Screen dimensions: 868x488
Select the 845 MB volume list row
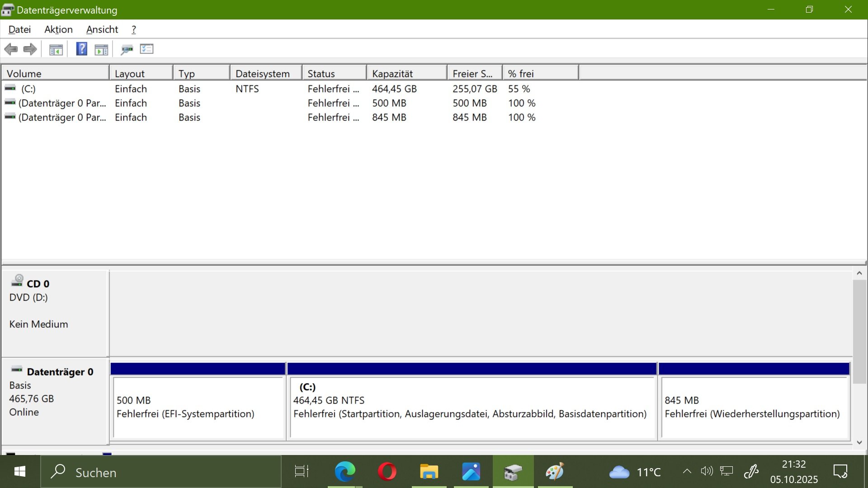pyautogui.click(x=61, y=117)
